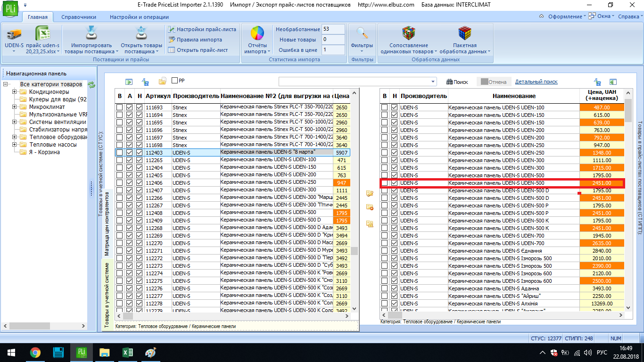Click the Пакетная обработка данных cube icon
The image size is (644, 362).
(465, 33)
